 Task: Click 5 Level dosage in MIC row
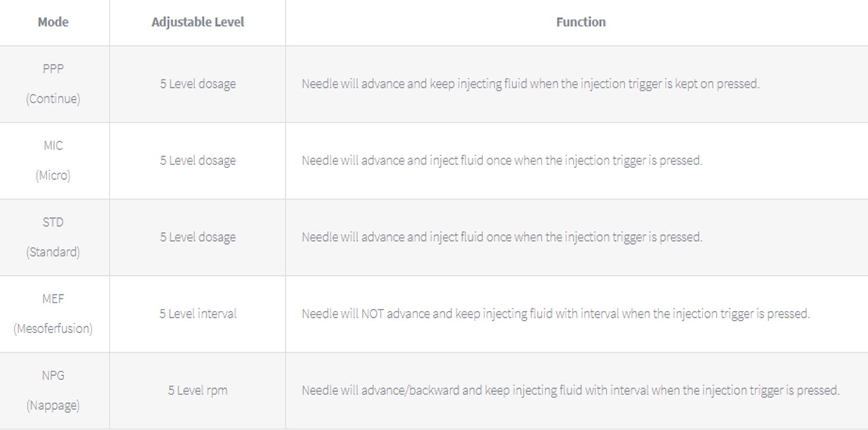tap(197, 161)
